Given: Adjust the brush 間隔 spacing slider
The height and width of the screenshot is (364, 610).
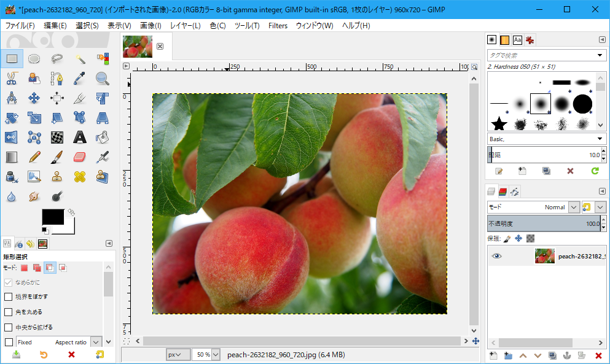Looking at the screenshot, I should [x=544, y=155].
